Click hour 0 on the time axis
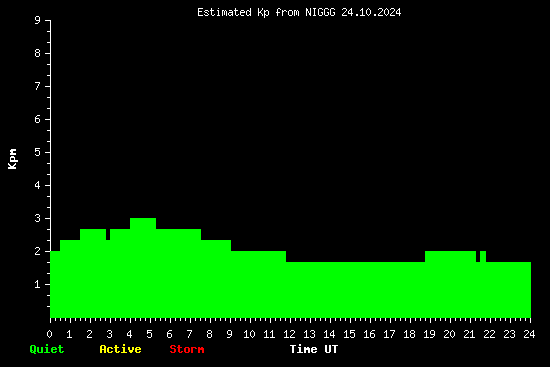550x367 pixels. tap(49, 334)
